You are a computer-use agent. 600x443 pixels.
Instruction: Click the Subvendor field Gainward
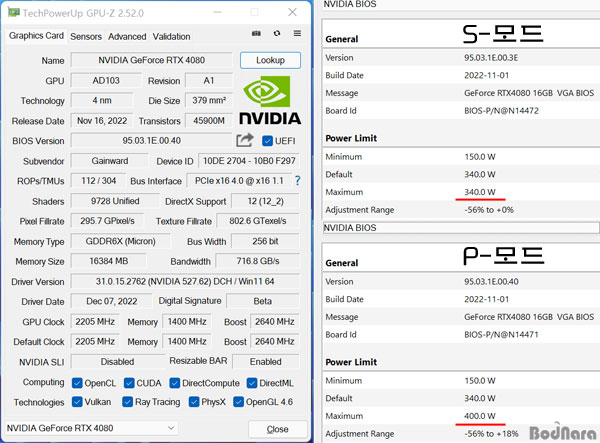[110, 161]
